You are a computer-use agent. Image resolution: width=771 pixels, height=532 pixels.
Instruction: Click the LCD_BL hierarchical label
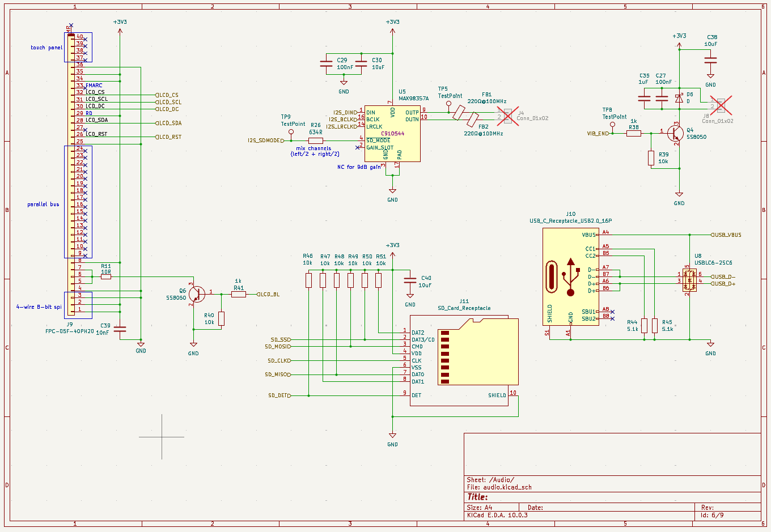[268, 295]
